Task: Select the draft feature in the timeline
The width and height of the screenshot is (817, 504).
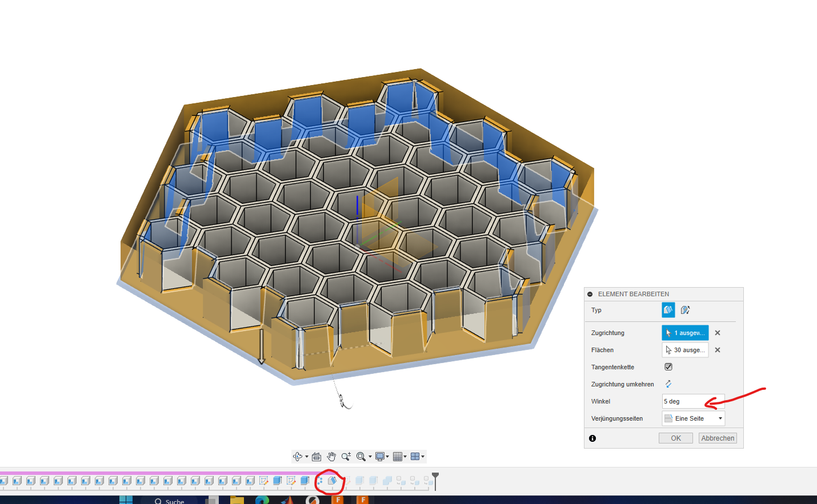Action: [333, 481]
